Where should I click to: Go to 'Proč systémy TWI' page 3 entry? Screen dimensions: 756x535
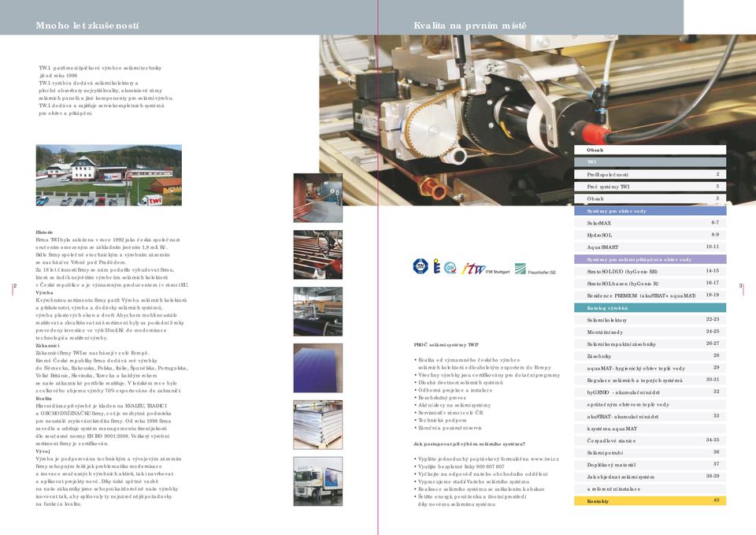coord(650,186)
